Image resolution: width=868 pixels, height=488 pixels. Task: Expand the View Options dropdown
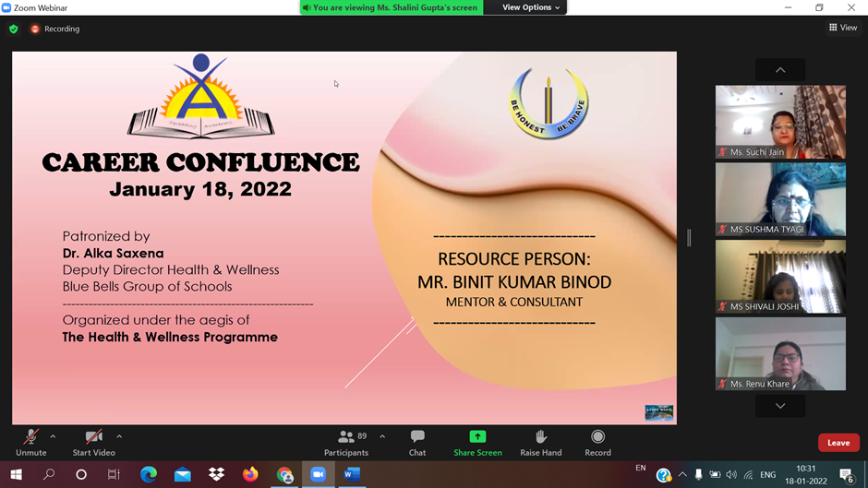click(531, 7)
